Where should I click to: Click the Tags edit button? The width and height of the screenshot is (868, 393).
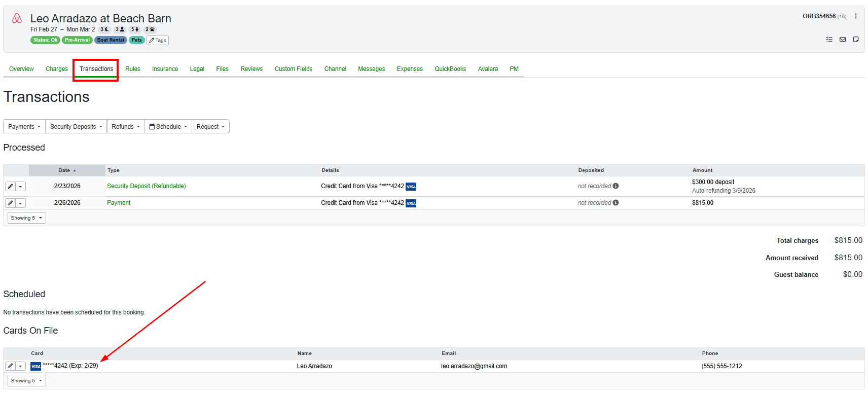pyautogui.click(x=158, y=41)
